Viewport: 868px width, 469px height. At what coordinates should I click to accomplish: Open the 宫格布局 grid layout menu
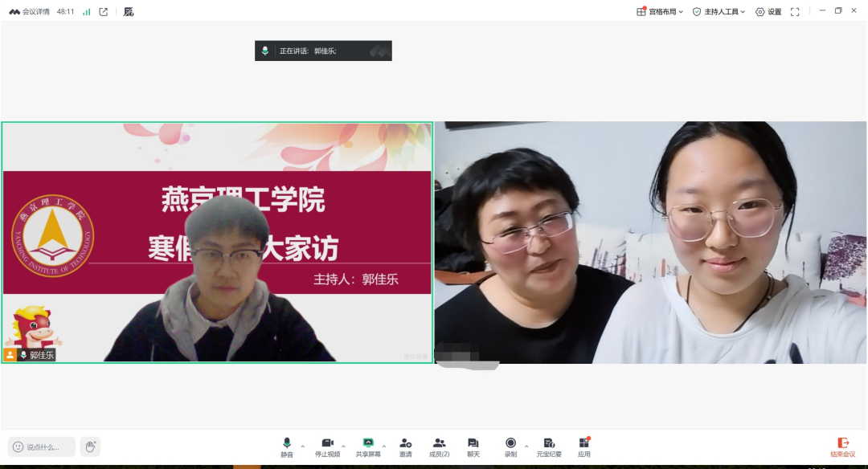pos(660,12)
